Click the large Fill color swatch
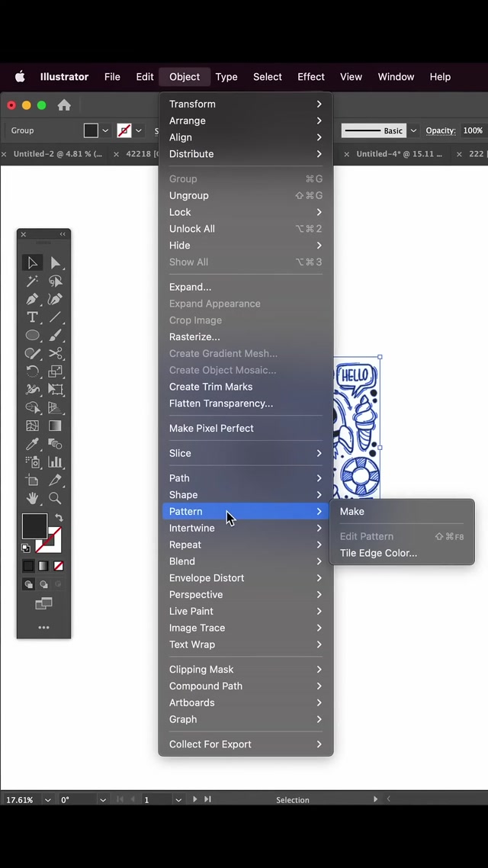The width and height of the screenshot is (488, 868). [x=34, y=526]
